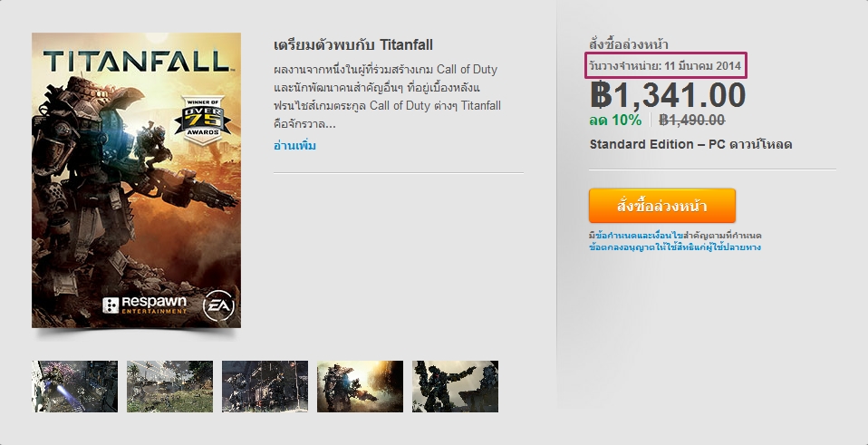This screenshot has height=445, width=868.
Task: View the third thumbnail with the dark urban titan
Action: 265,386
